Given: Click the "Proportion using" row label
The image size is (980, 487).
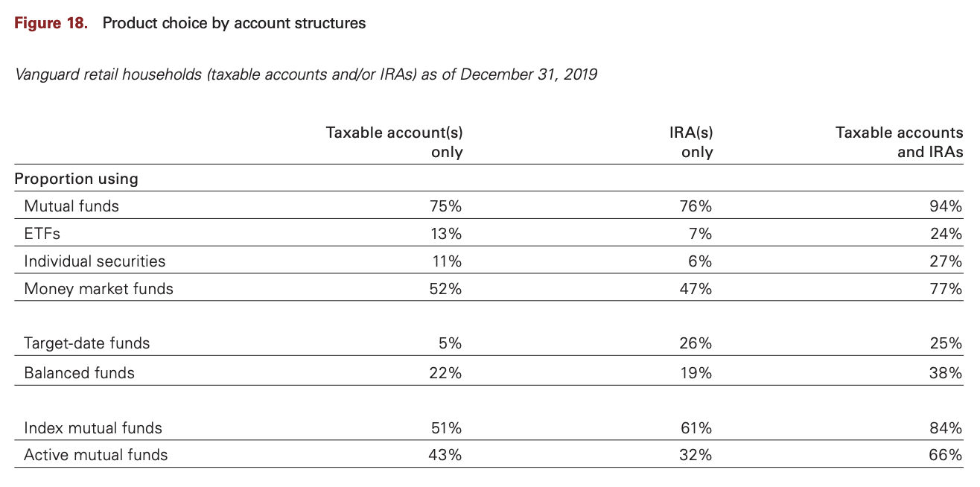Looking at the screenshot, I should tap(76, 179).
